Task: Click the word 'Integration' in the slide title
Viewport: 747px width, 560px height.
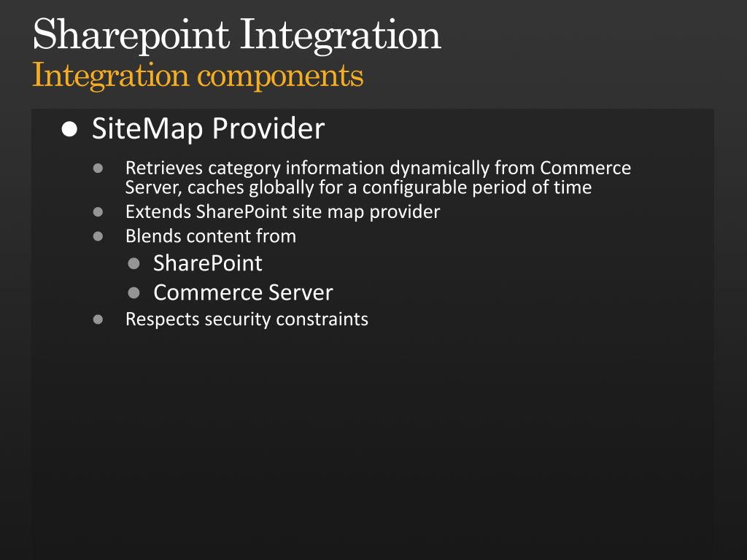Action: (x=340, y=35)
